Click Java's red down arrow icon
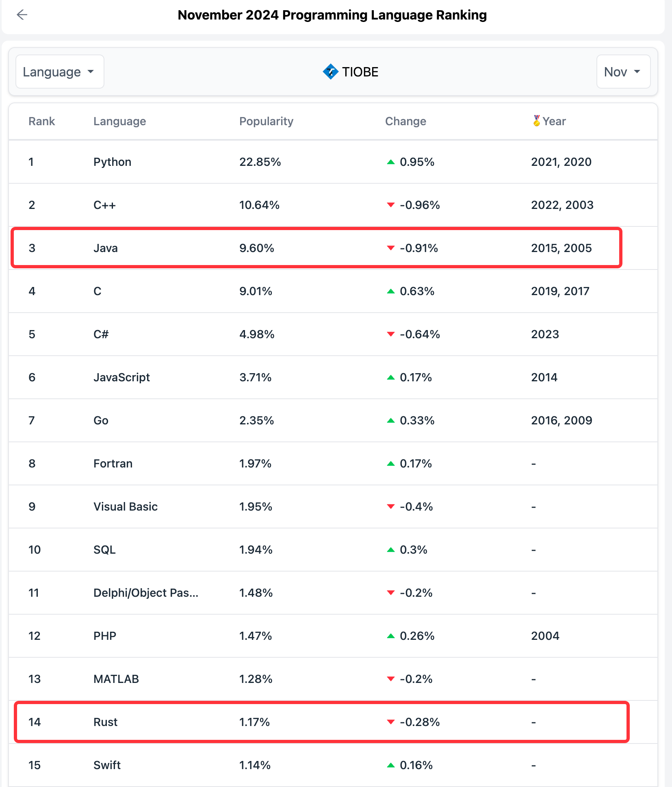 tap(391, 248)
